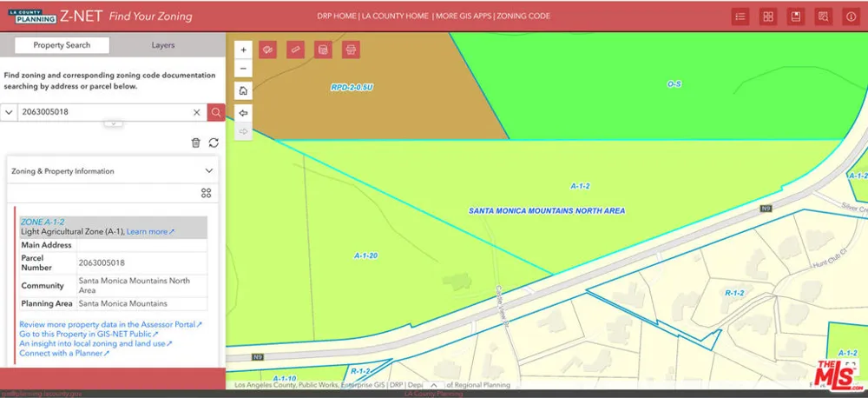Viewport: 868px width, 398px height.
Task: Switch to the Layers tab
Action: 163,45
